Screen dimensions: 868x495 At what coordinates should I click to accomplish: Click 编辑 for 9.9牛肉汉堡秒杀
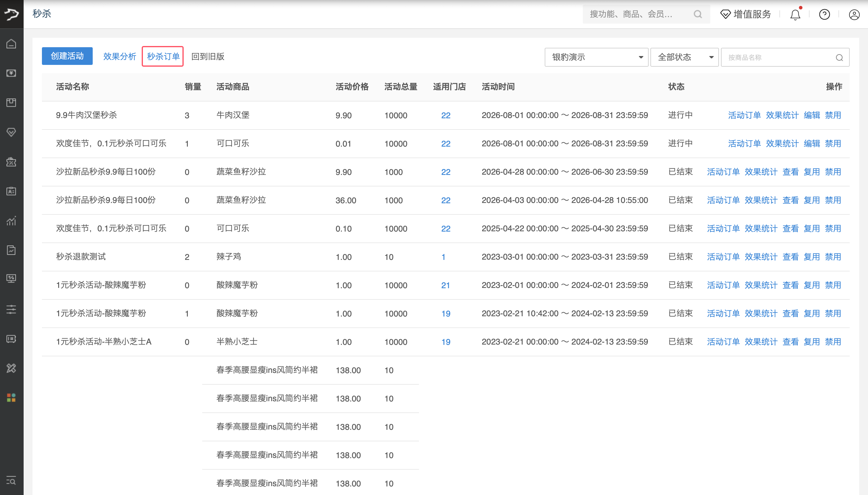[x=812, y=115]
